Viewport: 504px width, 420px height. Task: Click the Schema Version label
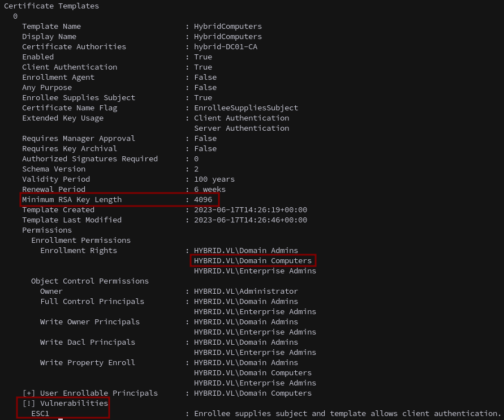54,169
